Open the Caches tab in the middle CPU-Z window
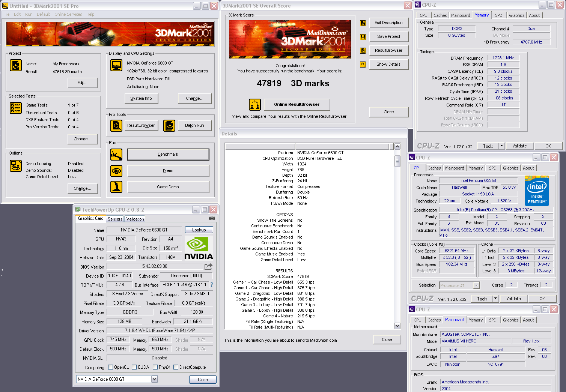This screenshot has height=392, width=566. click(434, 168)
